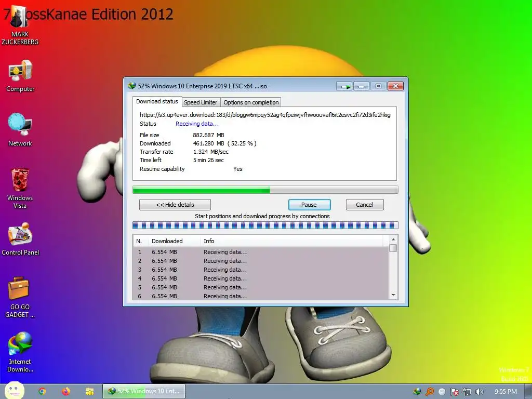Screen dimensions: 532x399
Task: Launch Firefox from the taskbar
Action: click(x=66, y=391)
